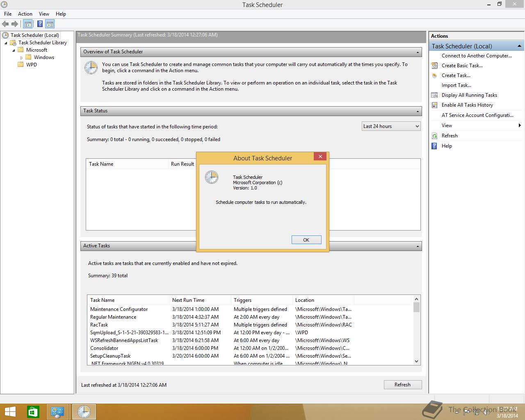Collapse the Task Scheduler Library tree node
Viewport: 525px width, 420px height.
click(6, 43)
